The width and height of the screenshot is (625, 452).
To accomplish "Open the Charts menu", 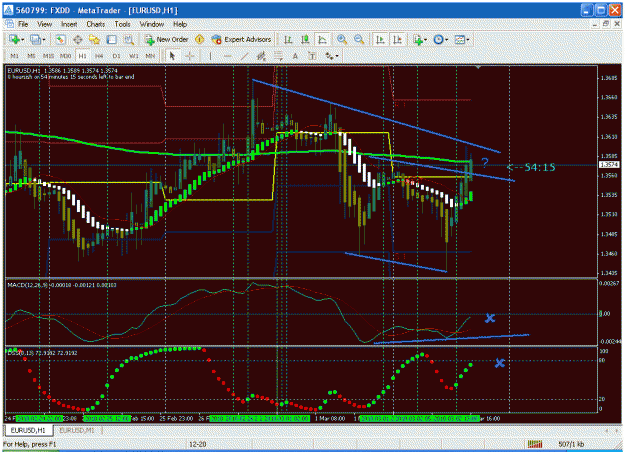I will (x=96, y=24).
